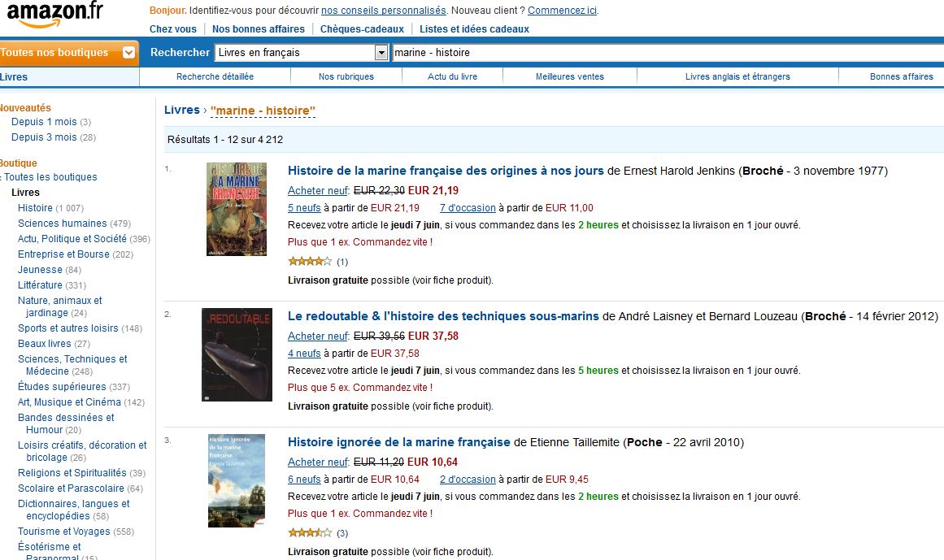This screenshot has height=560, width=944.
Task: Click Acheter neuf for Histoire ignorée
Action: pyautogui.click(x=318, y=462)
